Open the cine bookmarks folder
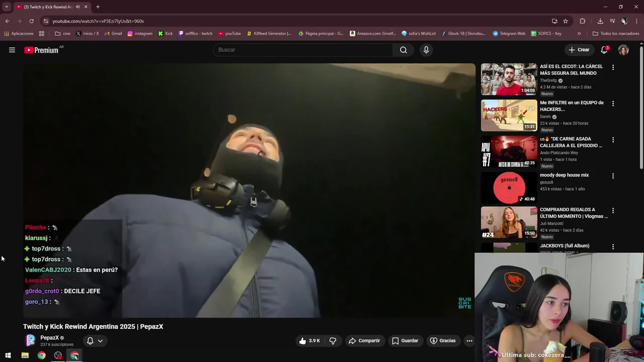The height and width of the screenshot is (362, 644). click(x=62, y=34)
